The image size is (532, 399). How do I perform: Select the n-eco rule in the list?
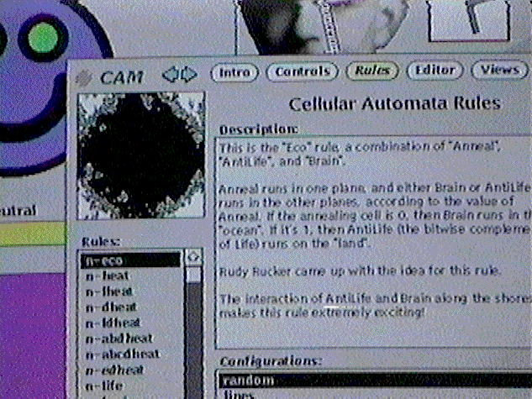click(131, 260)
